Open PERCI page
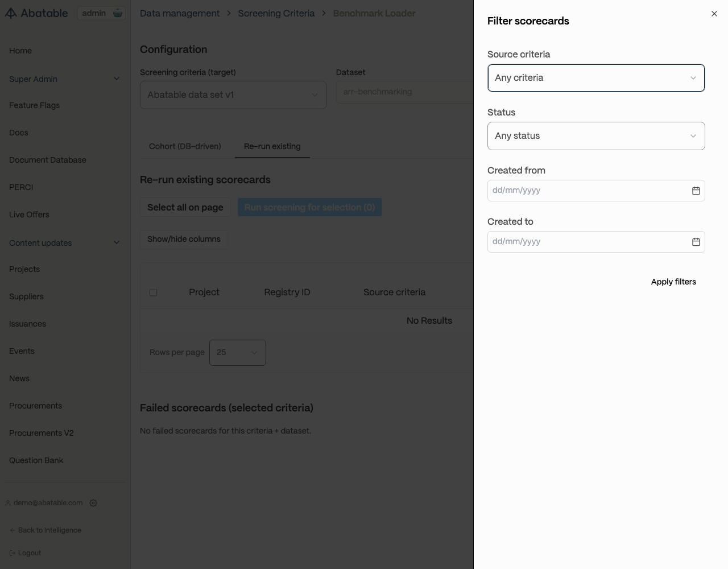728x569 pixels. (21, 187)
